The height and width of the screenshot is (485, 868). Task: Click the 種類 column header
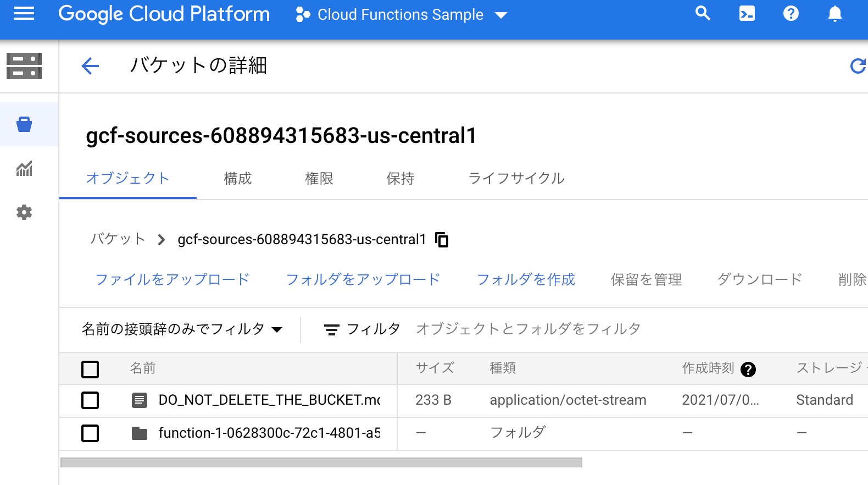(x=503, y=368)
